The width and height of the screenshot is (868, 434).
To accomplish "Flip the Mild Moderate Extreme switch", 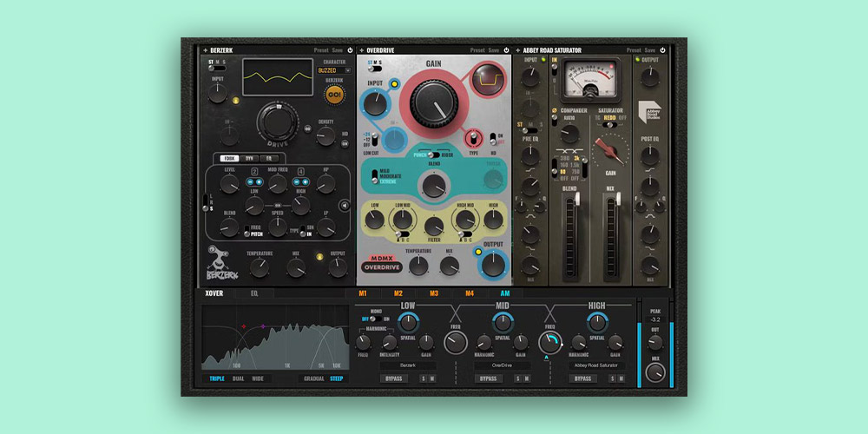I will coord(375,176).
